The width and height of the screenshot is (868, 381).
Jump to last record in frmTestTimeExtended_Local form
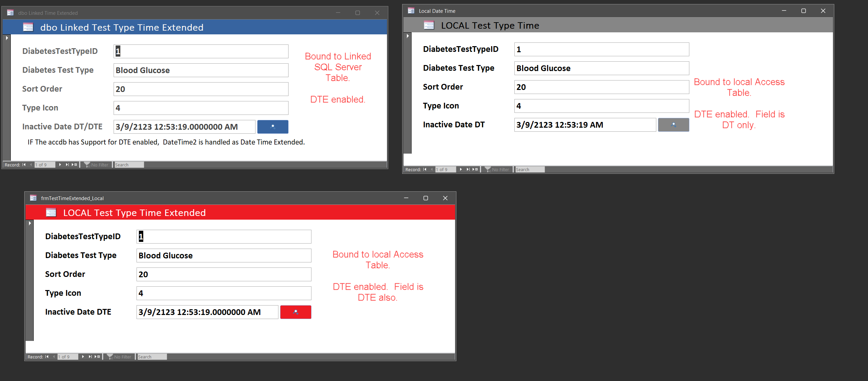[x=90, y=357]
